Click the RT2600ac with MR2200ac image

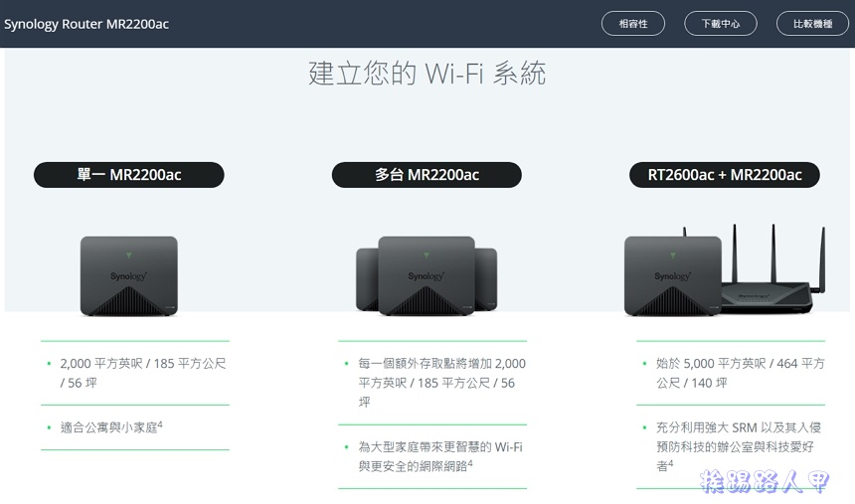coord(725,271)
